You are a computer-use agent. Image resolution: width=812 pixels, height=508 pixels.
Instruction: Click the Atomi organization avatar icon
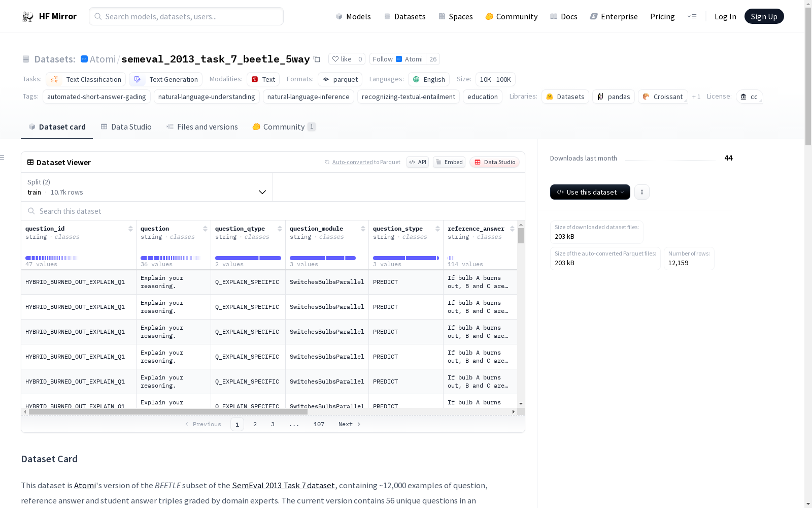84,59
